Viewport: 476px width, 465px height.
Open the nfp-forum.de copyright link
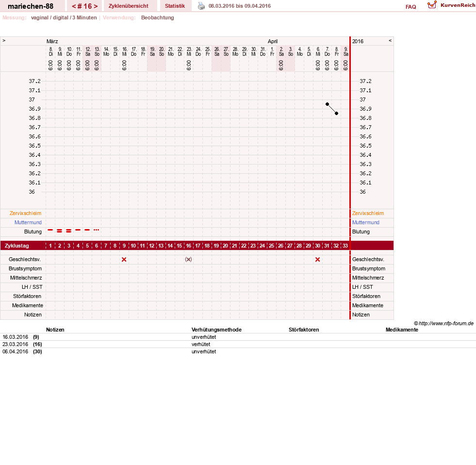pos(443,323)
